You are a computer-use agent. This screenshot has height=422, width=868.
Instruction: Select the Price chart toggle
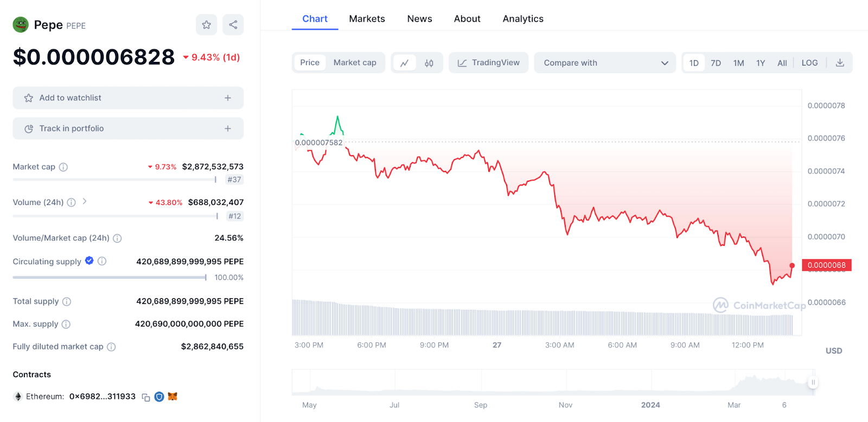point(310,63)
